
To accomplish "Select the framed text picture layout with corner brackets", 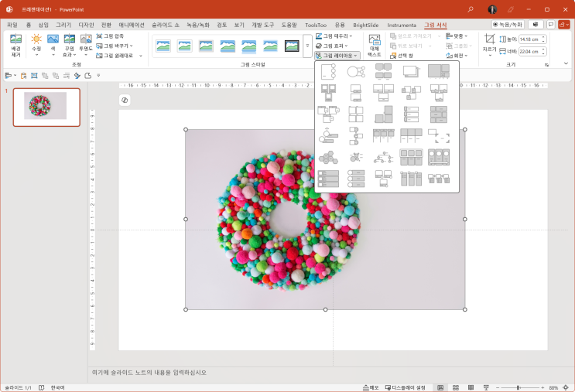I will [x=439, y=136].
